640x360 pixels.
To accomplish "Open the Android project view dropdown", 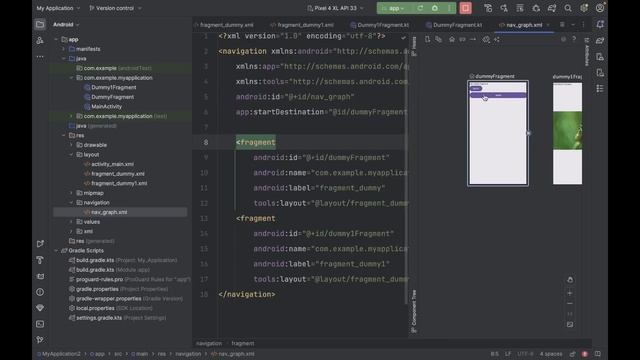I will 66,24.
